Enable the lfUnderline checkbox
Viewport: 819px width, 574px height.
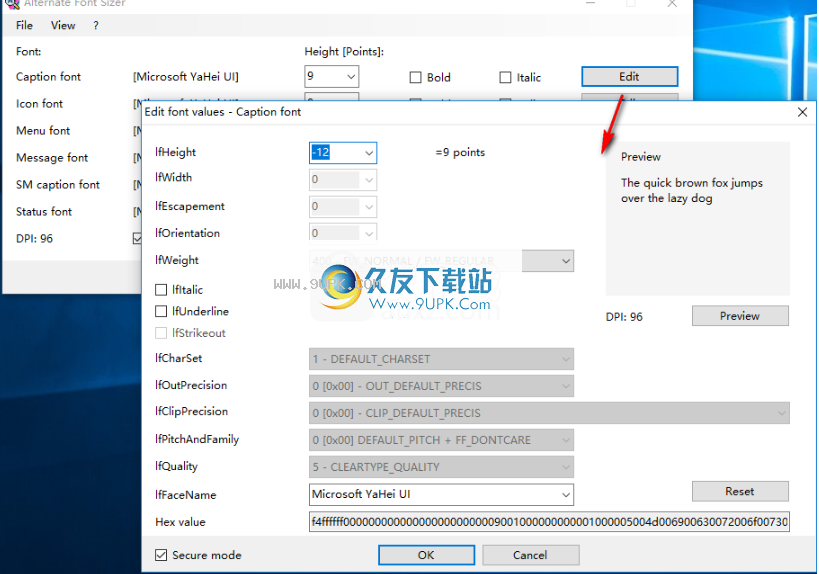click(161, 311)
